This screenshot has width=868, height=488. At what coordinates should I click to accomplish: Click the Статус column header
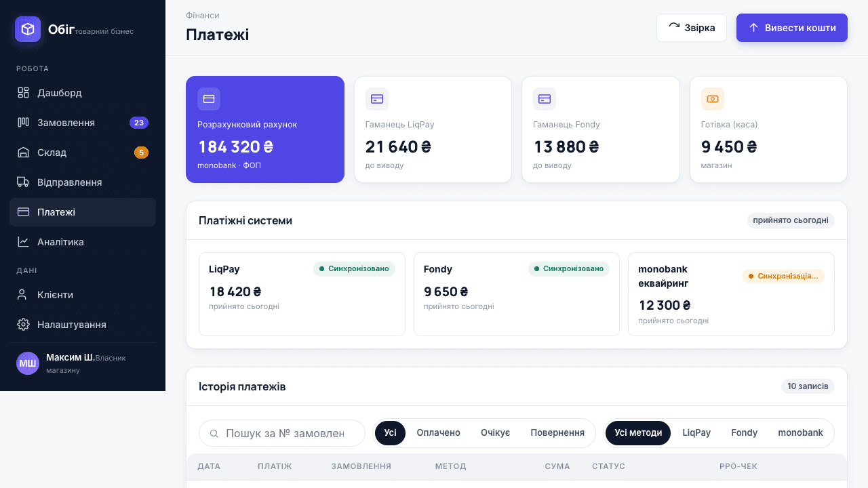pyautogui.click(x=608, y=466)
